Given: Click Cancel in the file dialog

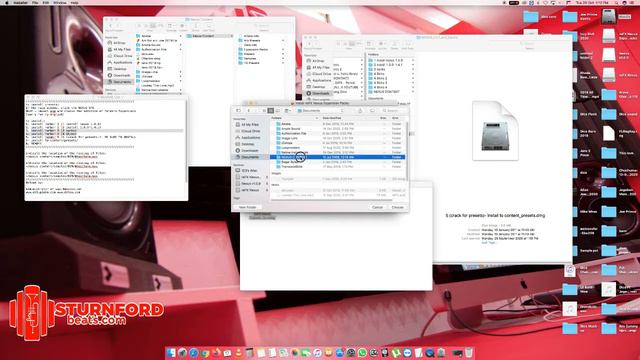Looking at the screenshot, I should pyautogui.click(x=378, y=207).
